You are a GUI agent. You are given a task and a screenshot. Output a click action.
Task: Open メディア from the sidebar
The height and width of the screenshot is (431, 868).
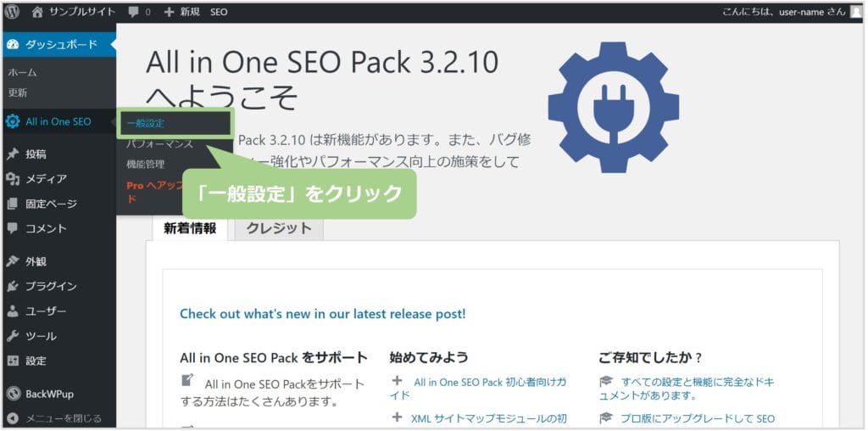[46, 179]
